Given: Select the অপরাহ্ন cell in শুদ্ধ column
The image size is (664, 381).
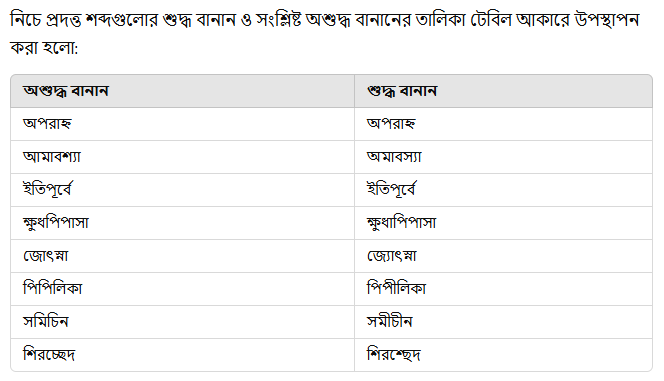Looking at the screenshot, I should [503, 124].
